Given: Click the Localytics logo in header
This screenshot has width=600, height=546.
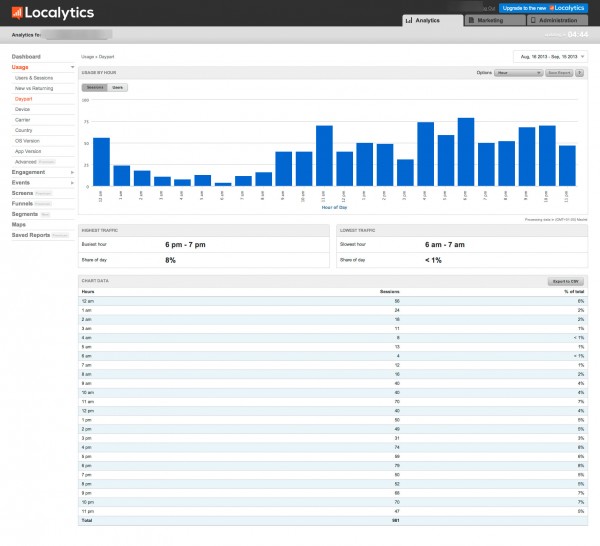Looking at the screenshot, I should tap(53, 13).
